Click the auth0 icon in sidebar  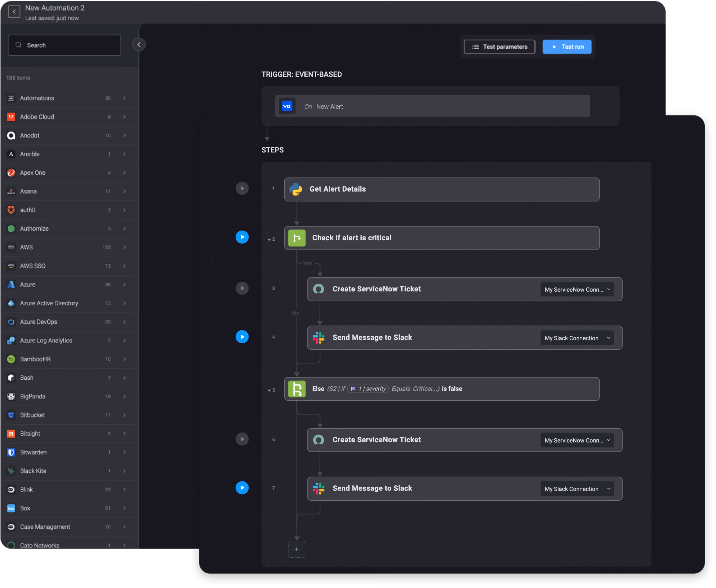pos(11,210)
